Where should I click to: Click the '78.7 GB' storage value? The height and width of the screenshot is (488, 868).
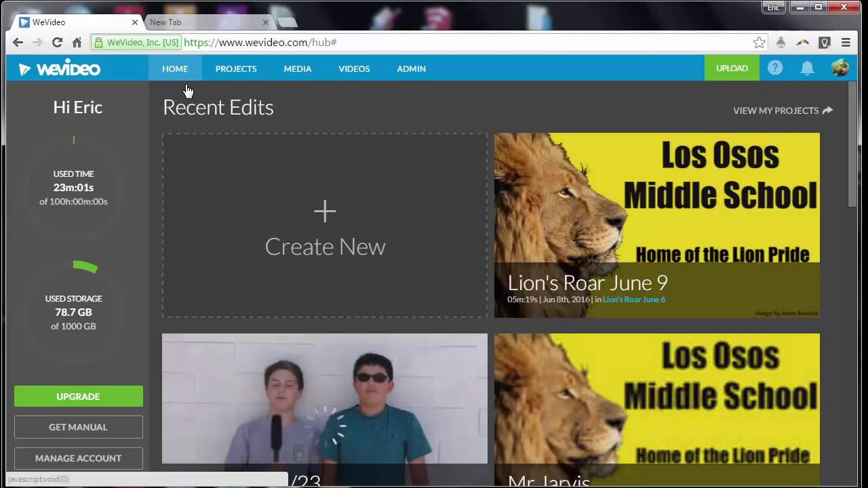[x=73, y=312]
